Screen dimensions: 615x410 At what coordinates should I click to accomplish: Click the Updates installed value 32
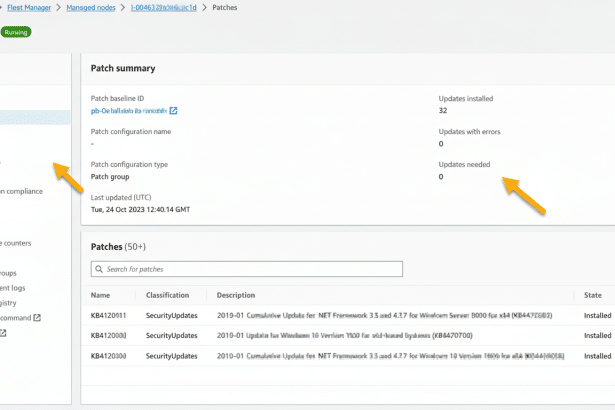click(443, 111)
